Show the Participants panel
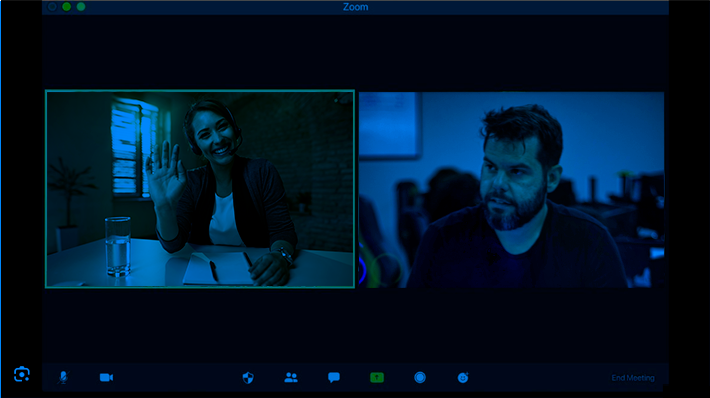This screenshot has height=398, width=710. (291, 377)
